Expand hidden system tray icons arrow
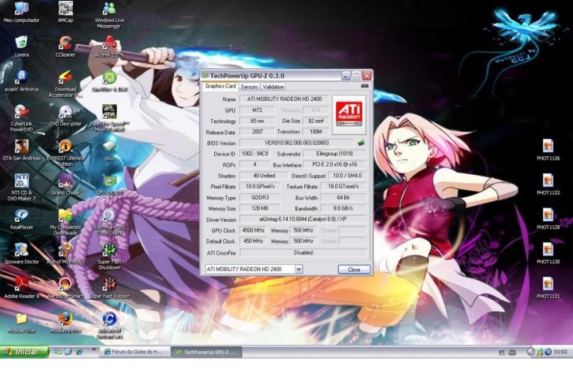 tap(531, 352)
